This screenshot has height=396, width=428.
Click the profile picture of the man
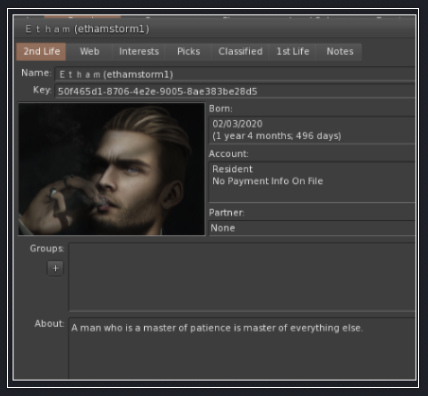point(112,169)
